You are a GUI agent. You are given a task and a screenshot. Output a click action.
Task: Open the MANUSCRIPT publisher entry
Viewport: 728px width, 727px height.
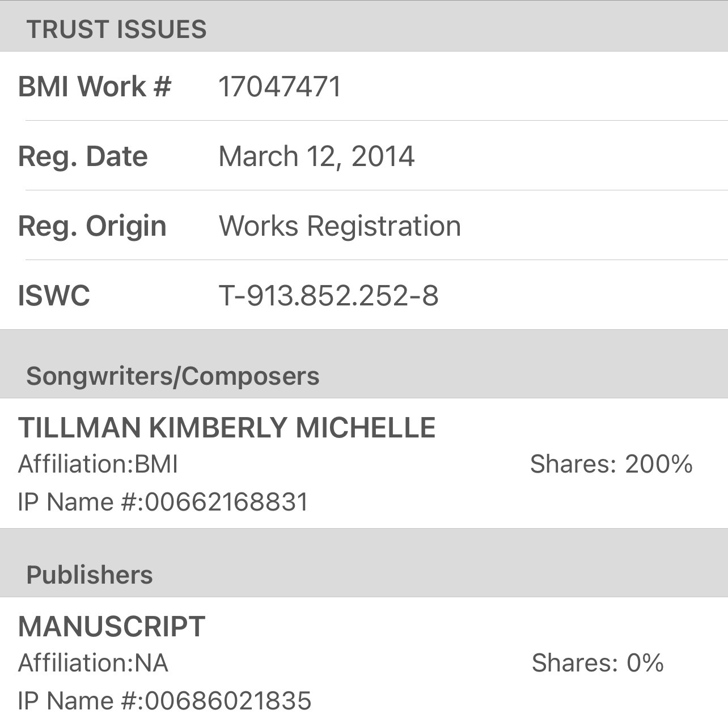(112, 627)
